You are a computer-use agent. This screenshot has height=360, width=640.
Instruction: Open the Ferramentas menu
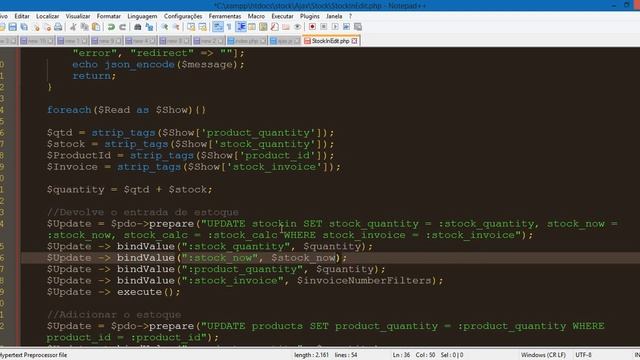point(225,16)
